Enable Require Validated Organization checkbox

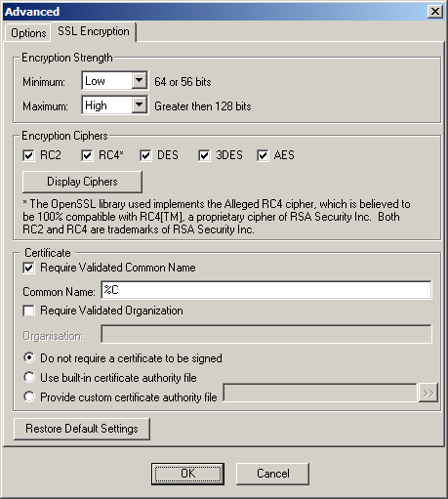28,311
